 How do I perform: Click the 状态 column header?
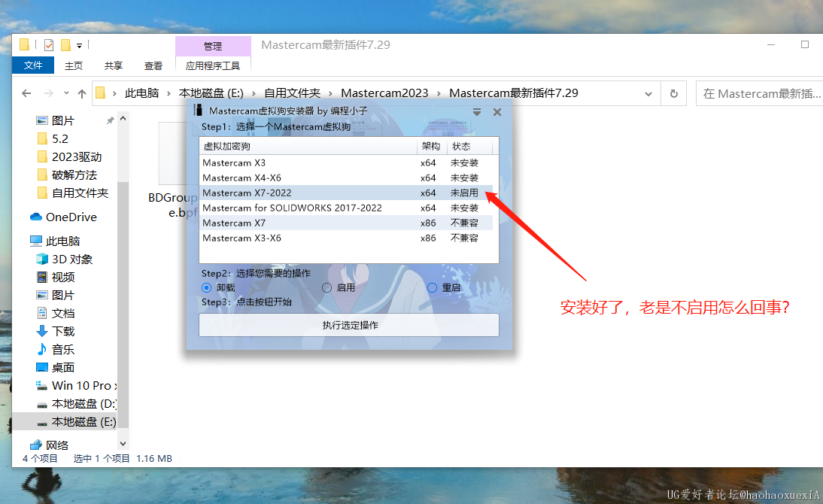(469, 146)
